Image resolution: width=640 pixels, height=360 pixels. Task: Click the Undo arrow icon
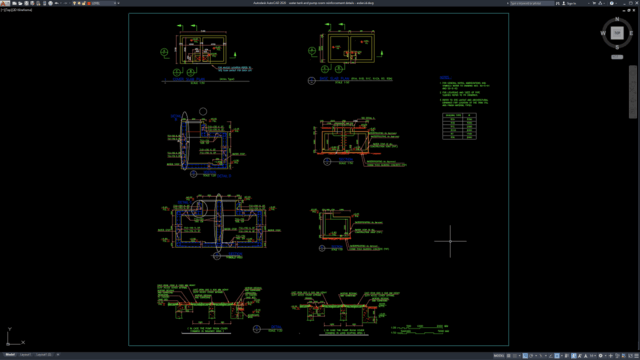click(57, 3)
